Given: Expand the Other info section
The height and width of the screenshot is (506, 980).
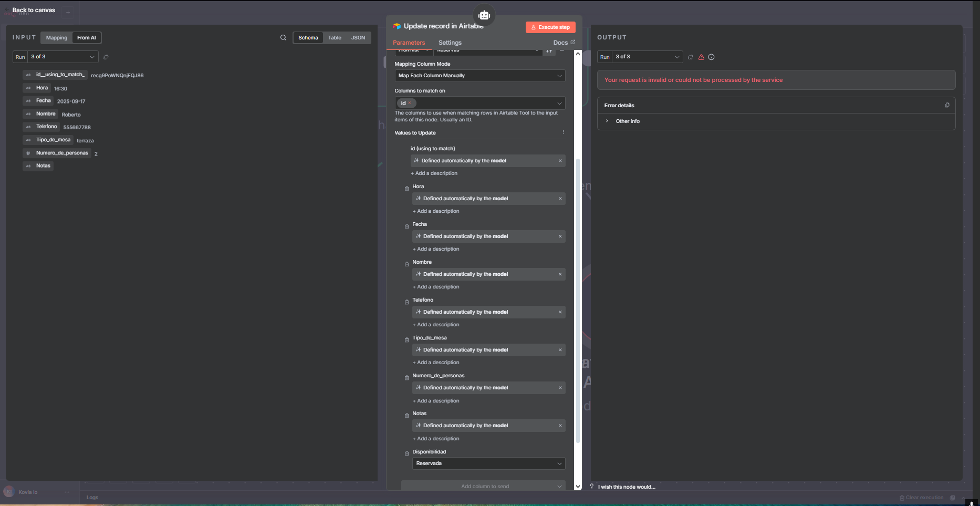Looking at the screenshot, I should pyautogui.click(x=608, y=121).
